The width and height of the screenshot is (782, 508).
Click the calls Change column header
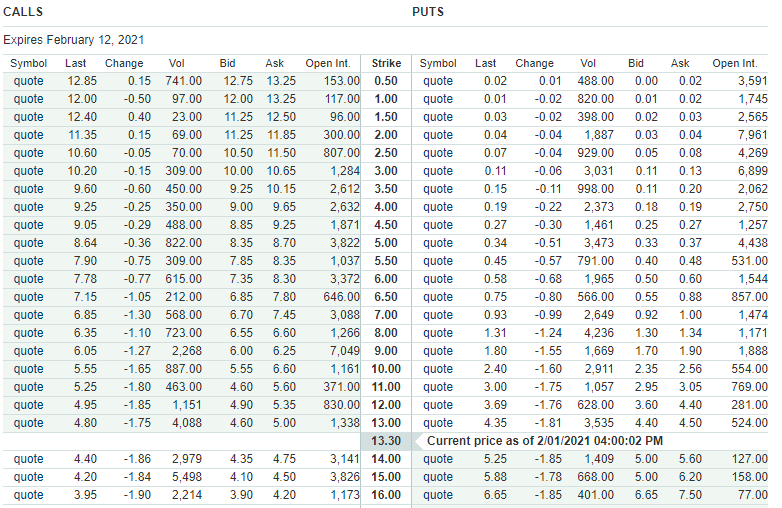pyautogui.click(x=124, y=63)
